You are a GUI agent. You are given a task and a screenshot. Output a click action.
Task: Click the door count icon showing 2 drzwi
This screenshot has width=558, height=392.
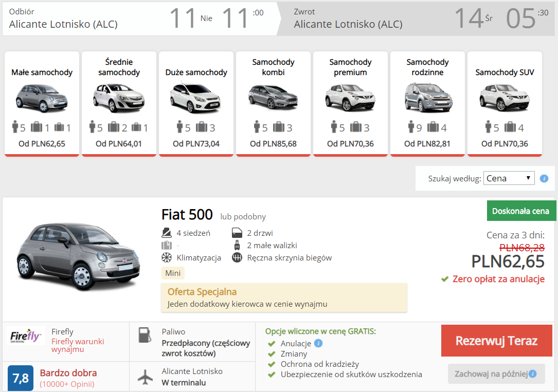(x=236, y=232)
